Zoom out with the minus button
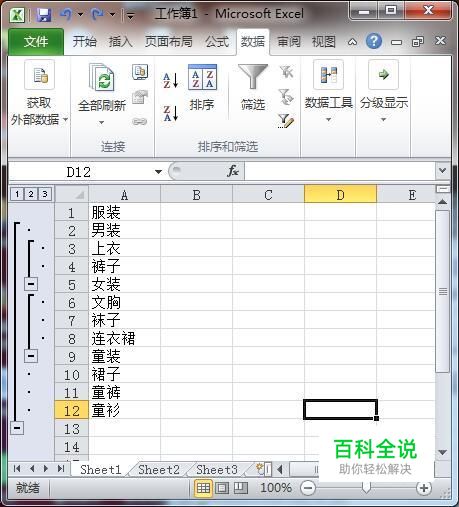Screen dimensions: 459x507 tap(308, 489)
